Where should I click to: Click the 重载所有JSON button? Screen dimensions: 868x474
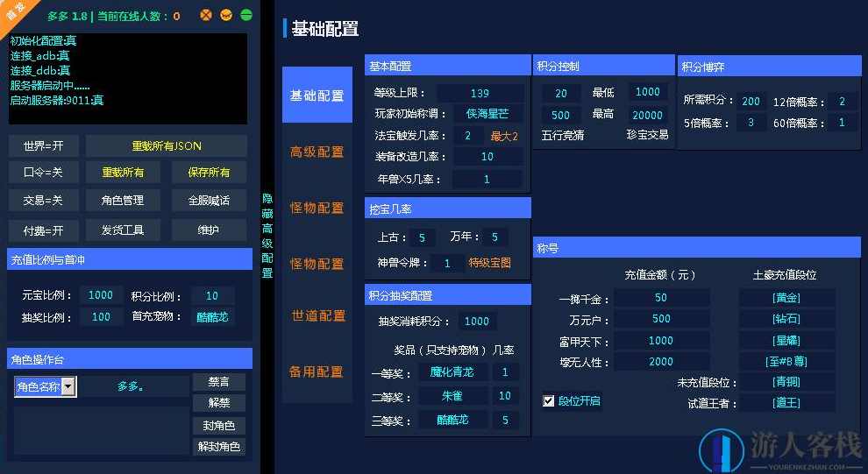166,146
